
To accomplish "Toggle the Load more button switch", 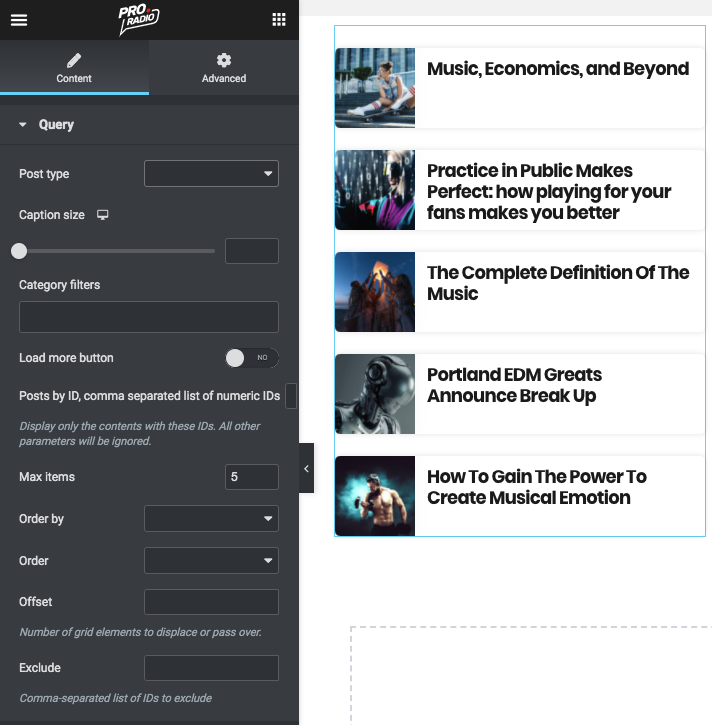I will pyautogui.click(x=252, y=358).
